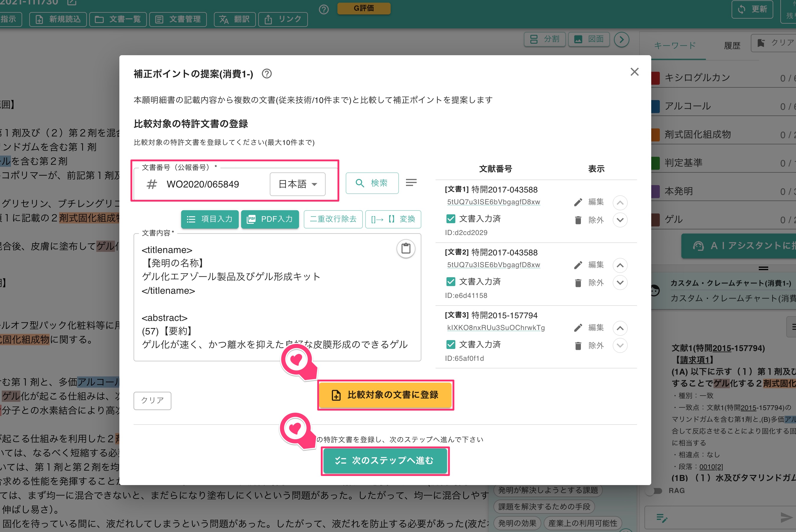This screenshot has height=532, width=796.
Task: Click the green swatch for 判定基準
Action: pyautogui.click(x=655, y=163)
